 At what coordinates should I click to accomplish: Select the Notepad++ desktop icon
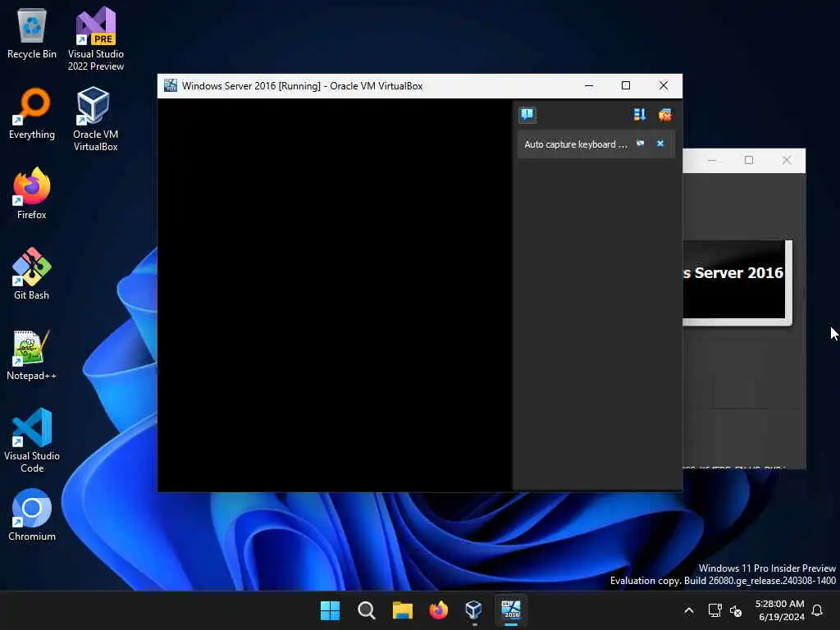tap(32, 354)
